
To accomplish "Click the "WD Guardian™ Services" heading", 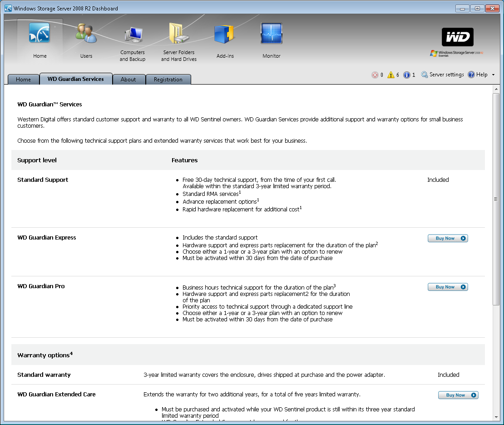I will click(x=49, y=104).
